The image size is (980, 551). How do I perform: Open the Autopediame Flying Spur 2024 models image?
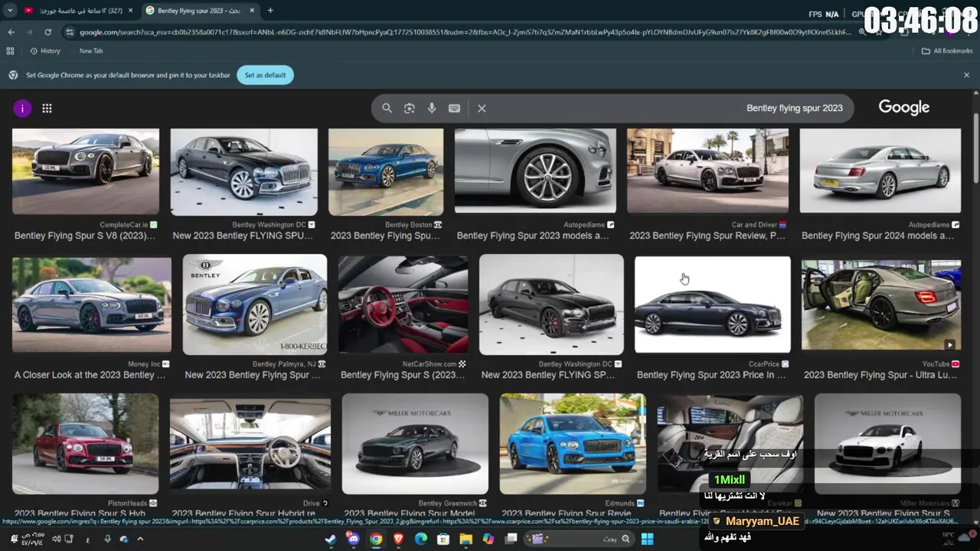[880, 170]
